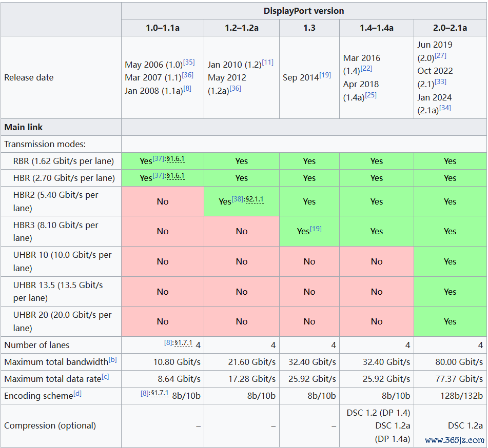Click section note §1.7.1 in Number of lanes row

pyautogui.click(x=183, y=343)
